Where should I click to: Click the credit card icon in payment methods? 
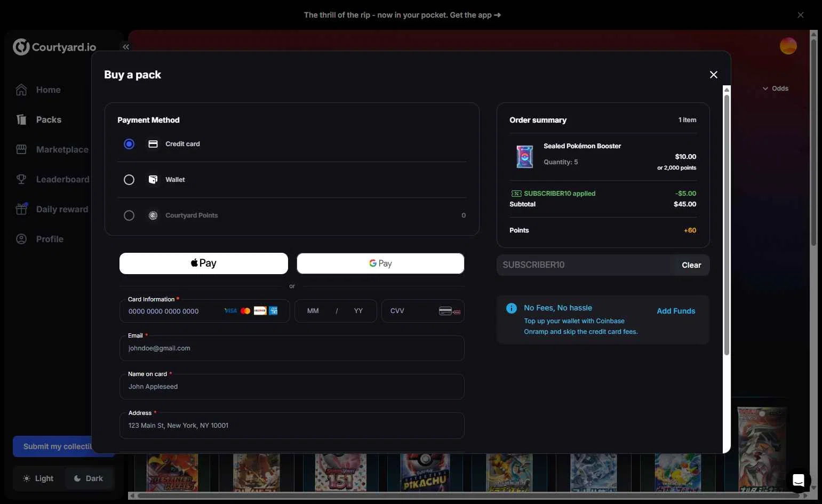153,144
